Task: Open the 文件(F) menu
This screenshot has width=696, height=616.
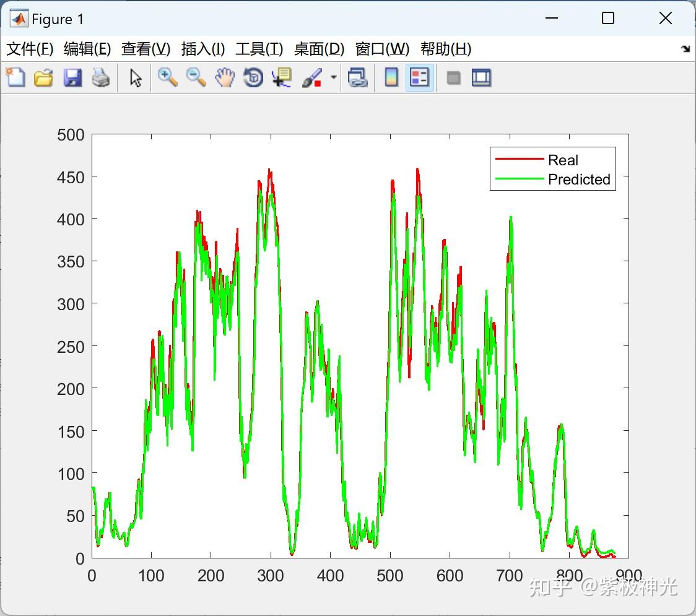Action: (30, 49)
